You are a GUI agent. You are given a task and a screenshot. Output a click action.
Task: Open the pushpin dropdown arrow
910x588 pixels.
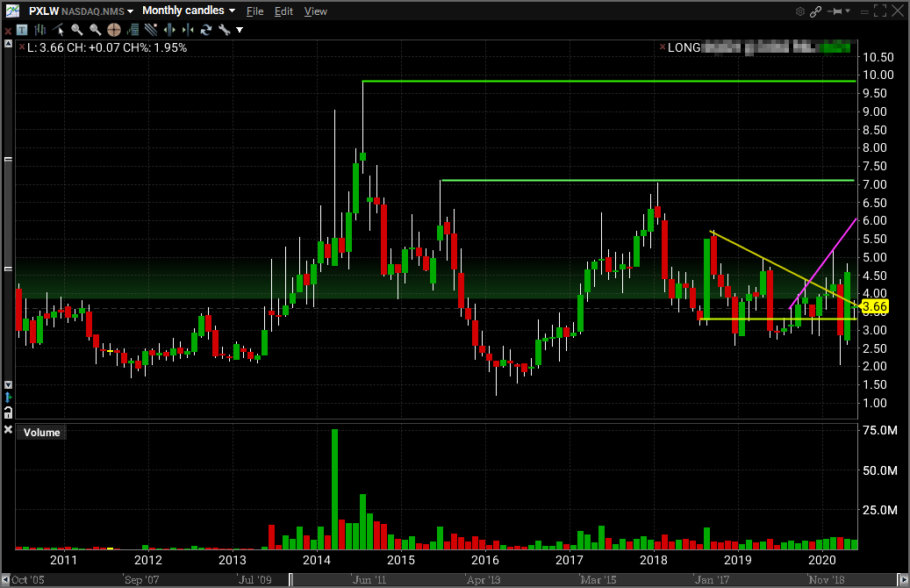(848, 11)
